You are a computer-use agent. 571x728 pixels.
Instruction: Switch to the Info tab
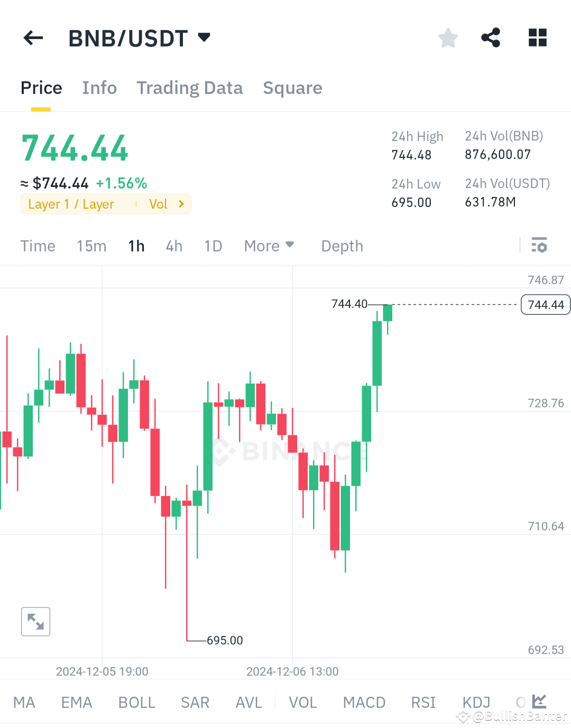(x=99, y=88)
